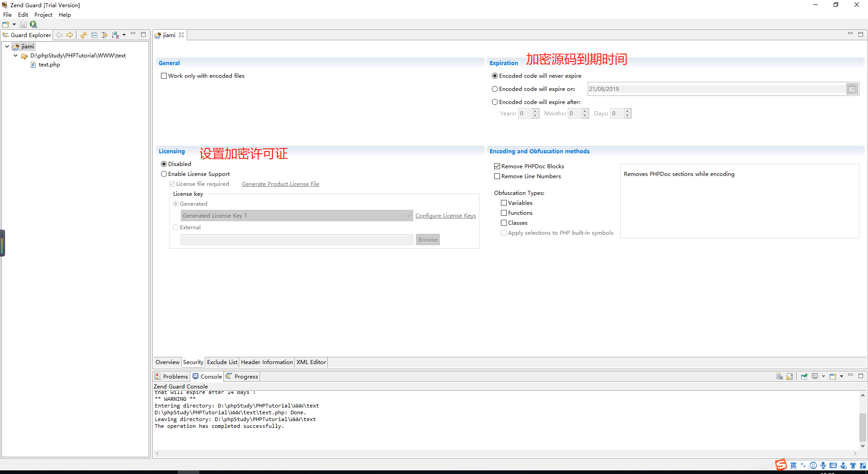868x474 pixels.
Task: Maximize the Guard Explorer panel
Action: [143, 34]
